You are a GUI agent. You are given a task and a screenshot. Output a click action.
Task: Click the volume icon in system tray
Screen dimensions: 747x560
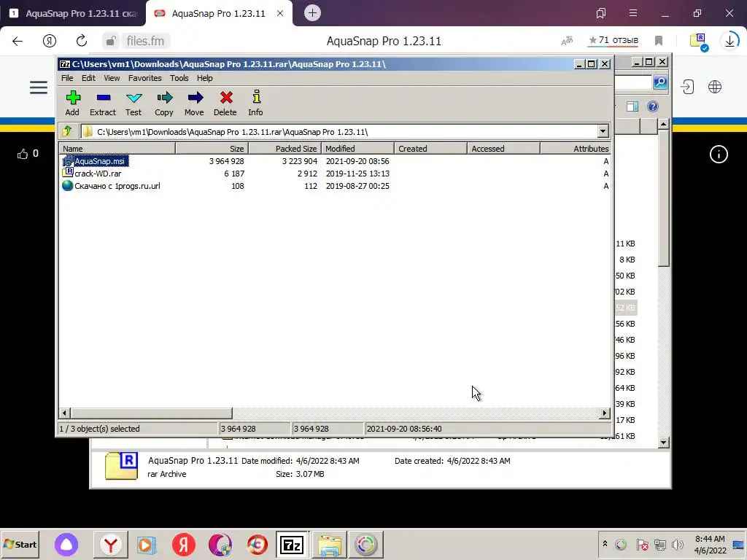point(678,544)
